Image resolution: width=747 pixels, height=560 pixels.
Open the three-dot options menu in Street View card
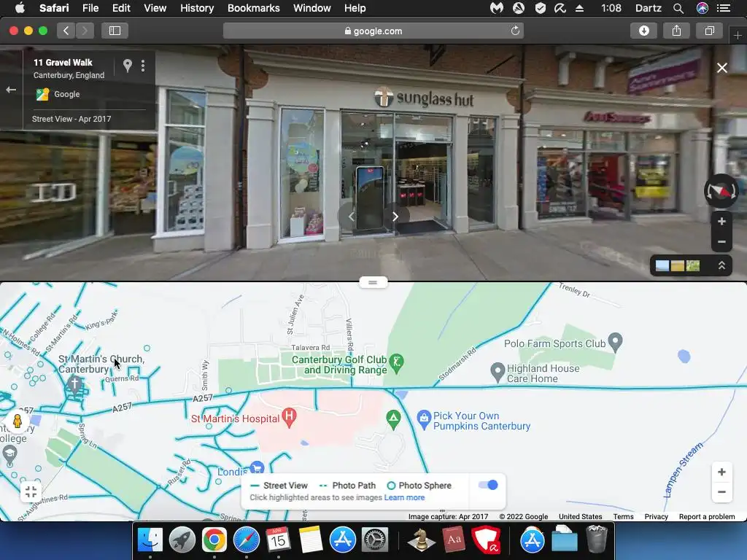click(143, 66)
